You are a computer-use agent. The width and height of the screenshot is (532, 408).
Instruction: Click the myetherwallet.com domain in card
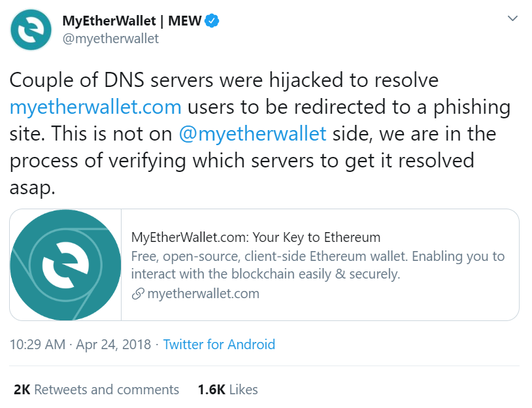pyautogui.click(x=203, y=294)
